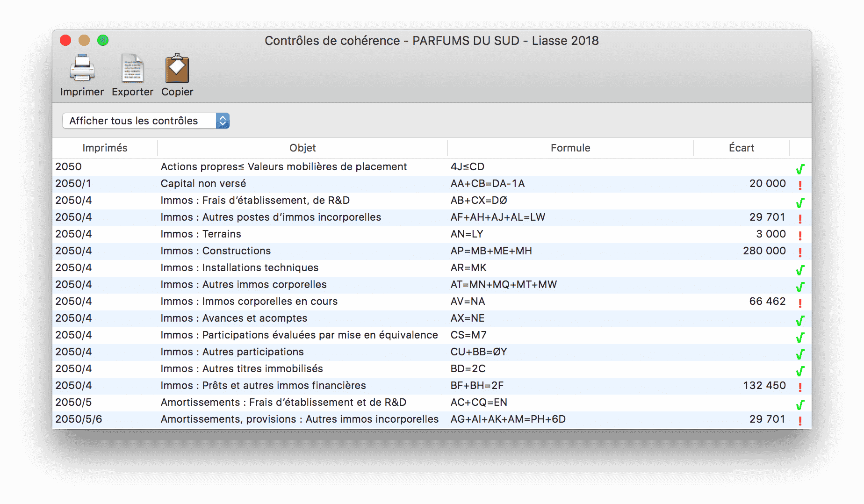
Task: Click the Exporter document icon
Action: (x=132, y=68)
